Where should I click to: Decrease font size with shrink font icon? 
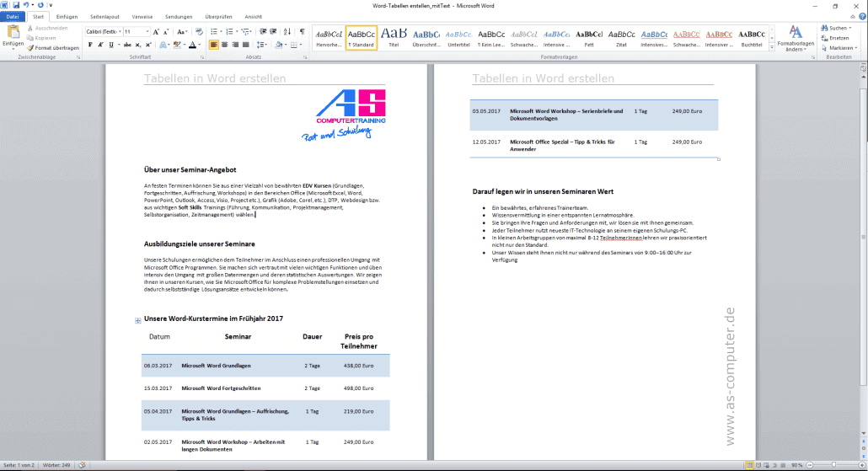pos(165,31)
